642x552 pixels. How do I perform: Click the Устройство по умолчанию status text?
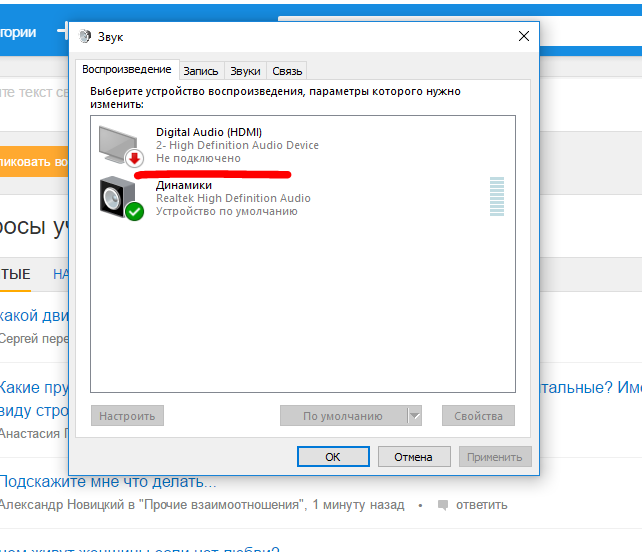[226, 211]
